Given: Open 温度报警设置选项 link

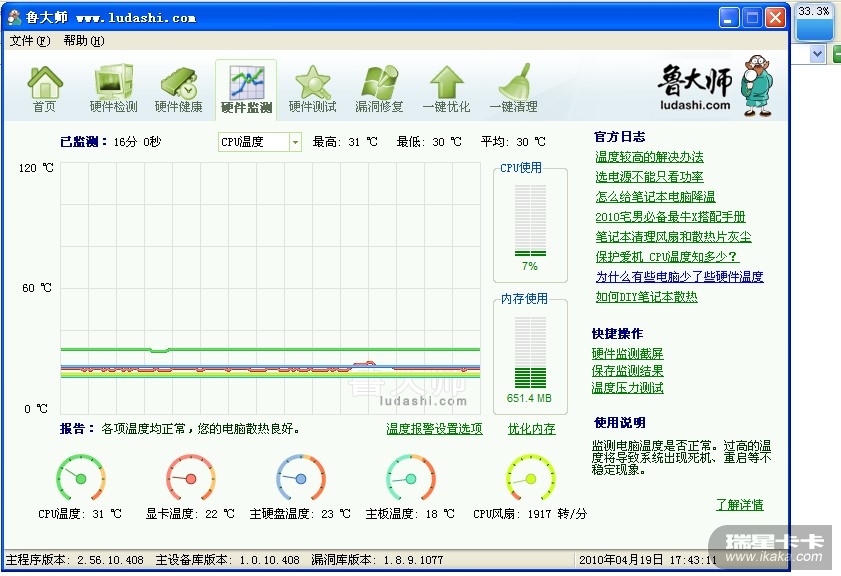Looking at the screenshot, I should click(x=434, y=429).
